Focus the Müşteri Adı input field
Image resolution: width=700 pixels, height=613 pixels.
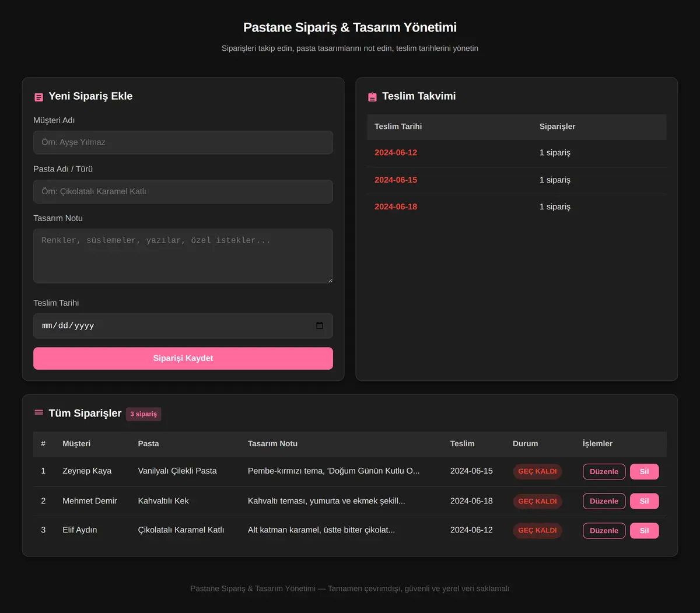pyautogui.click(x=183, y=142)
